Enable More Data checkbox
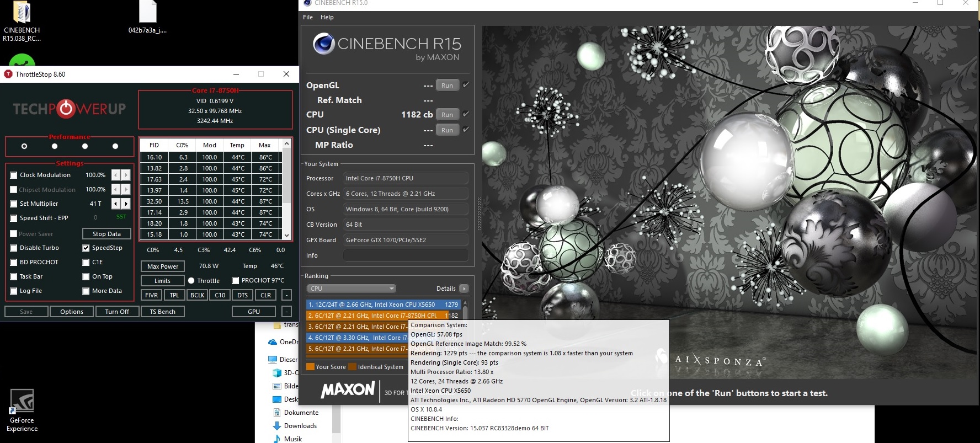 tap(86, 291)
